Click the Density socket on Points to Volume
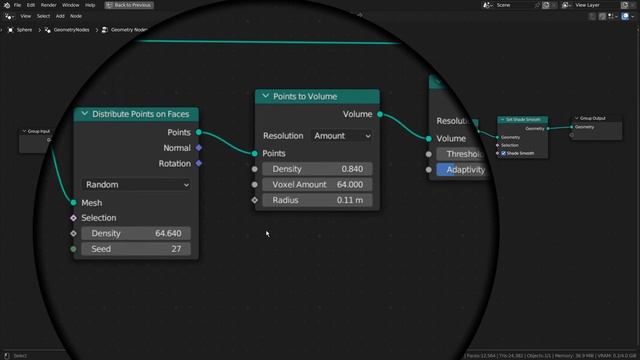 pyautogui.click(x=255, y=169)
